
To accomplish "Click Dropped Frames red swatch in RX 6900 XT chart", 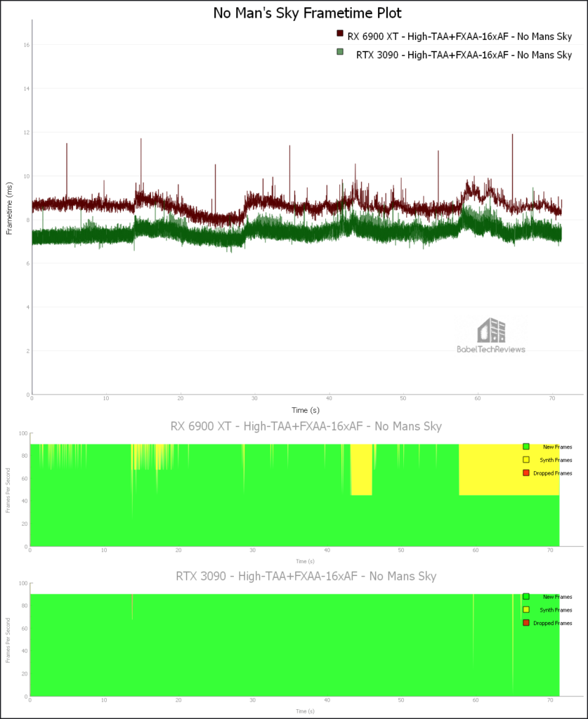I will 525,473.
